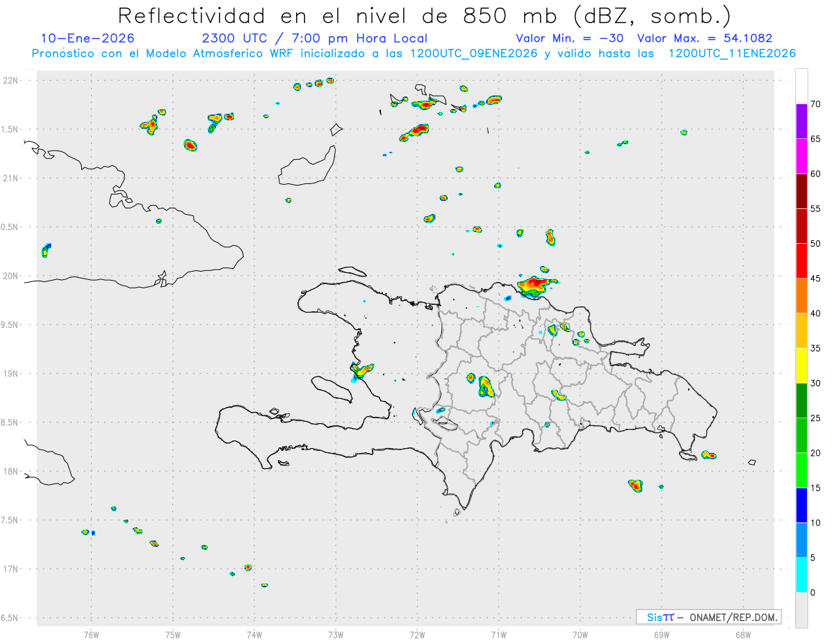Select the orange 40–45 dBZ color band
The width and height of the screenshot is (834, 644).
point(801,296)
